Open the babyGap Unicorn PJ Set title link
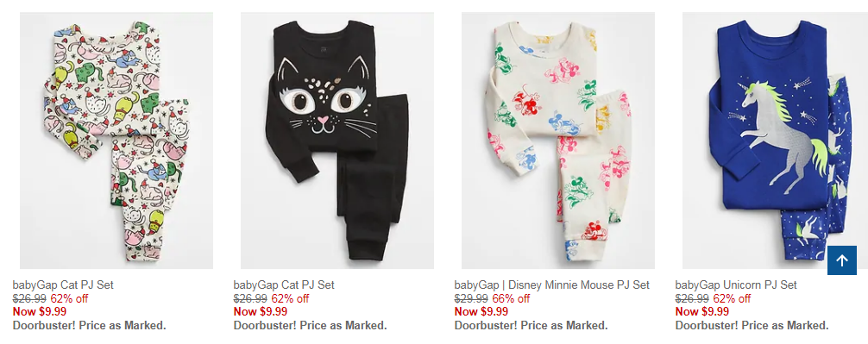The image size is (868, 344). click(x=736, y=285)
